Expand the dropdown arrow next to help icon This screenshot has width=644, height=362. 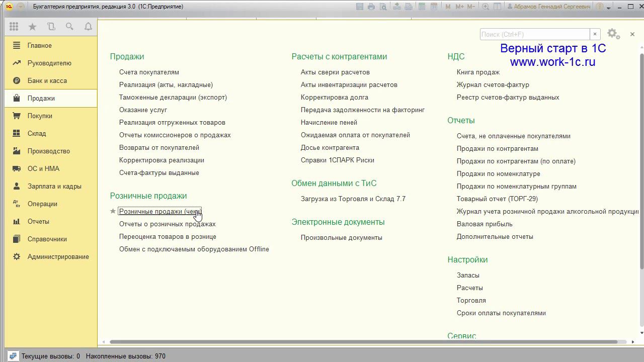(x=608, y=7)
